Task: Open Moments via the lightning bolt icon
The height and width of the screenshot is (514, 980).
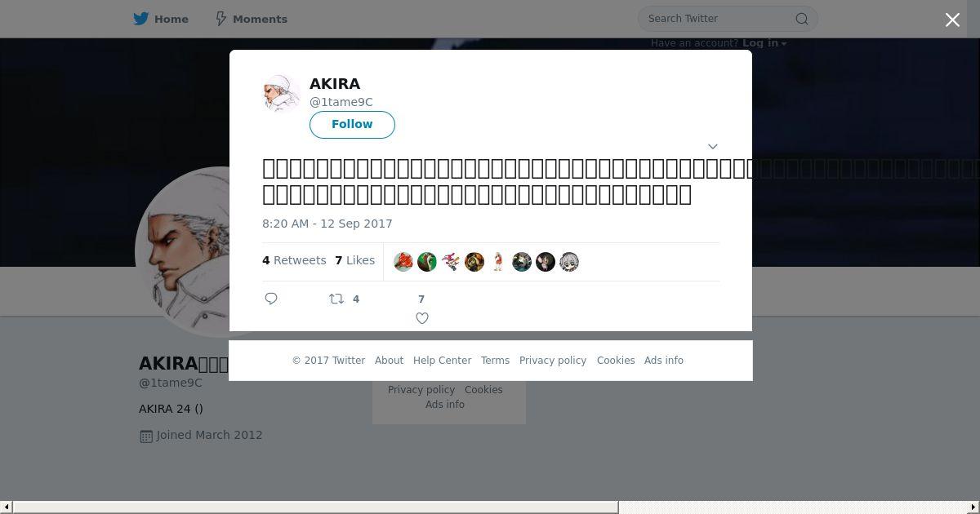Action: [220, 19]
